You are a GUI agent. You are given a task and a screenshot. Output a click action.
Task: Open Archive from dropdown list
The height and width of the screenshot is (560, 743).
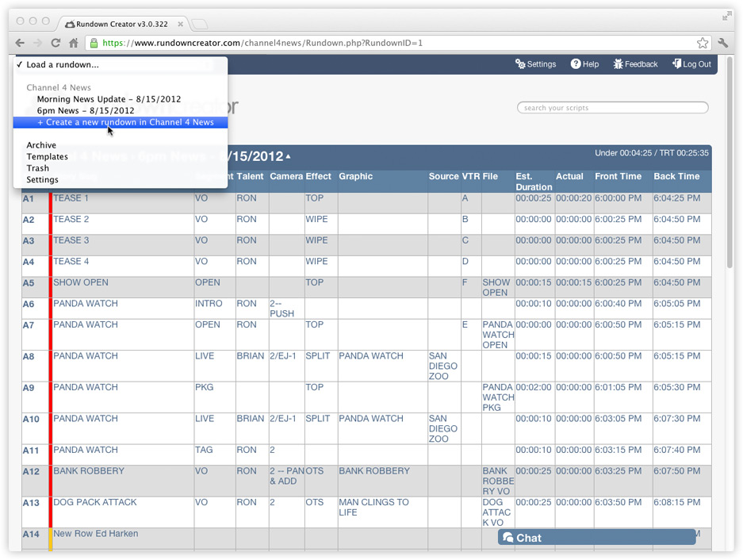41,145
